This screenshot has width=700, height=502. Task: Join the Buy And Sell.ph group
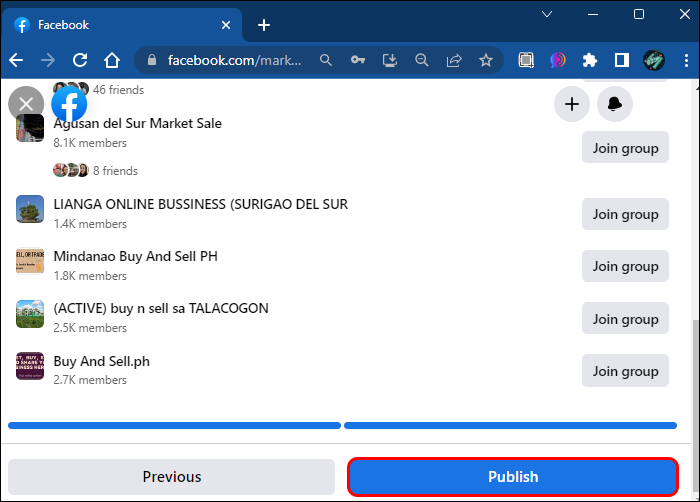625,371
